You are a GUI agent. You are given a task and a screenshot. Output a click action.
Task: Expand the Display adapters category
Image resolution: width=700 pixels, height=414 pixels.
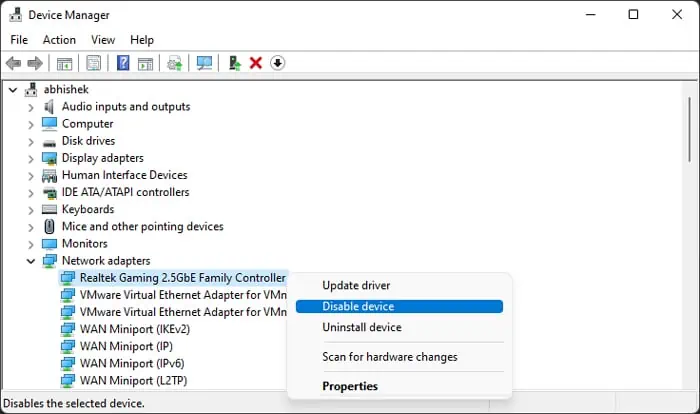point(30,159)
